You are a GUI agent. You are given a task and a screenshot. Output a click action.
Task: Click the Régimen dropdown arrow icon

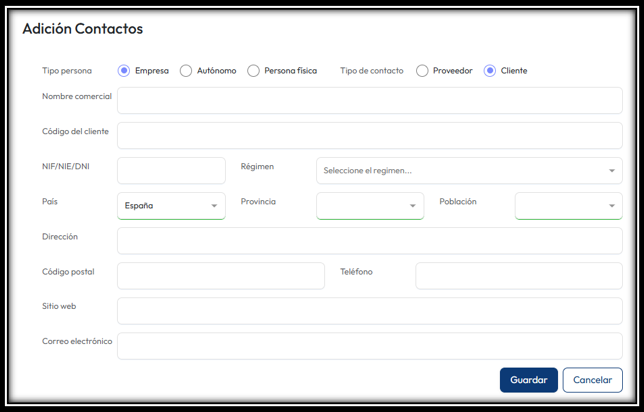click(612, 171)
